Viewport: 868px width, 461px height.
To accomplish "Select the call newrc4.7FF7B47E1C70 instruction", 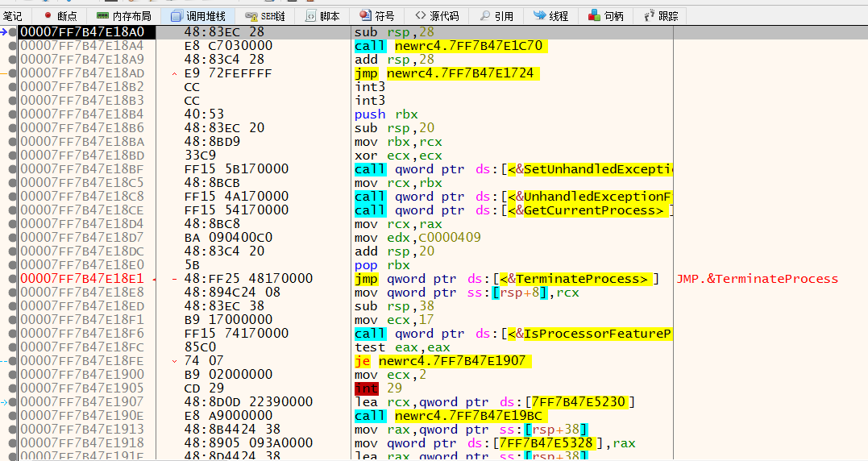I will tap(451, 46).
